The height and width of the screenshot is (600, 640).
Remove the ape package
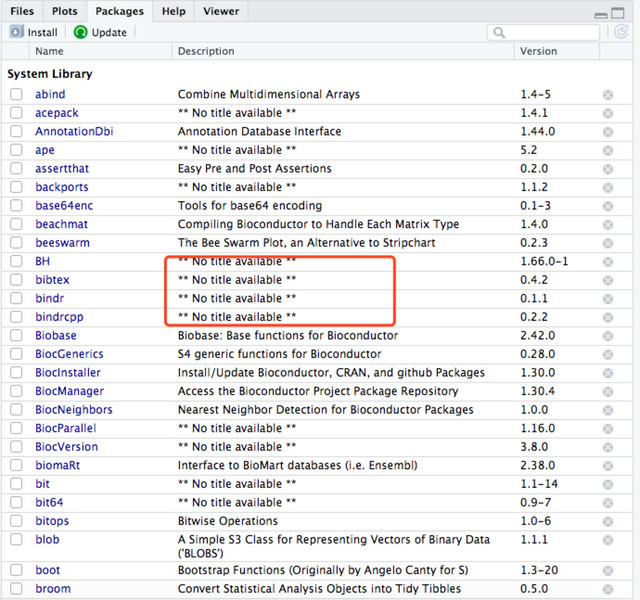608,151
